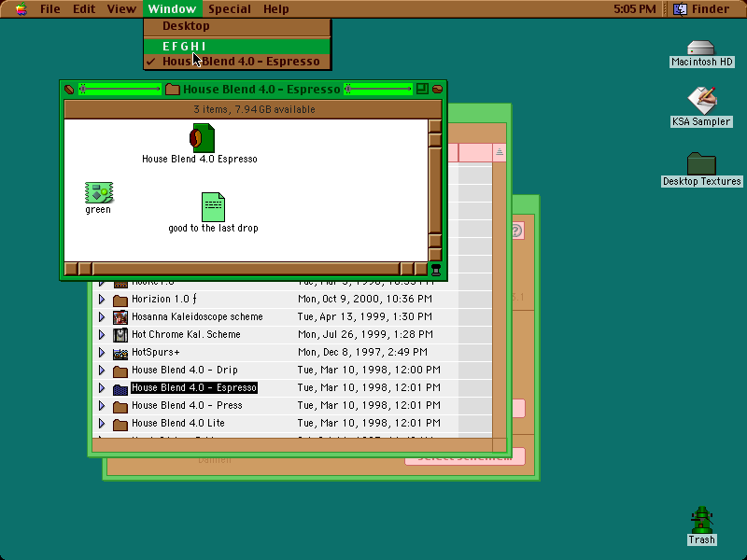Screen dimensions: 747x560
Task: Open the Apple menu
Action: (x=21, y=9)
